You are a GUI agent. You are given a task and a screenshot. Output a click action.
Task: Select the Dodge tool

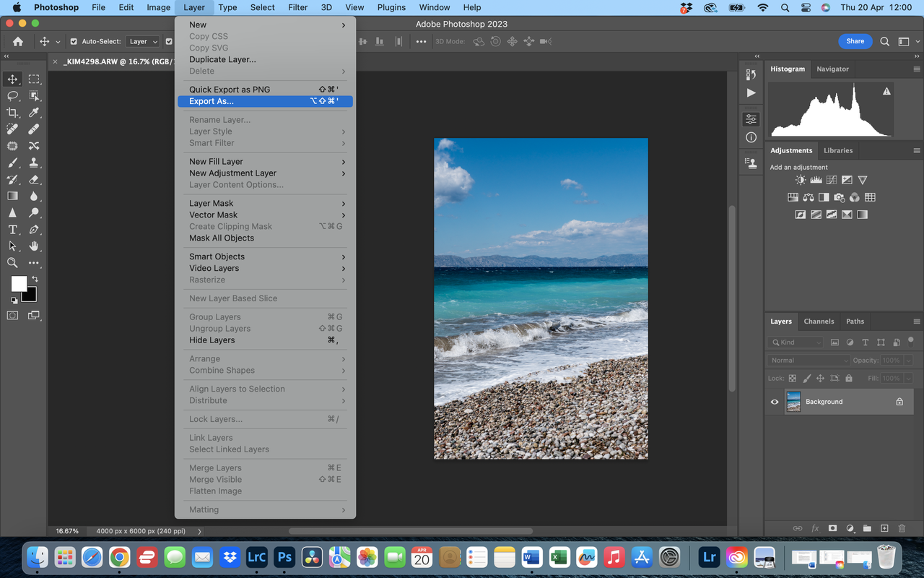coord(34,213)
